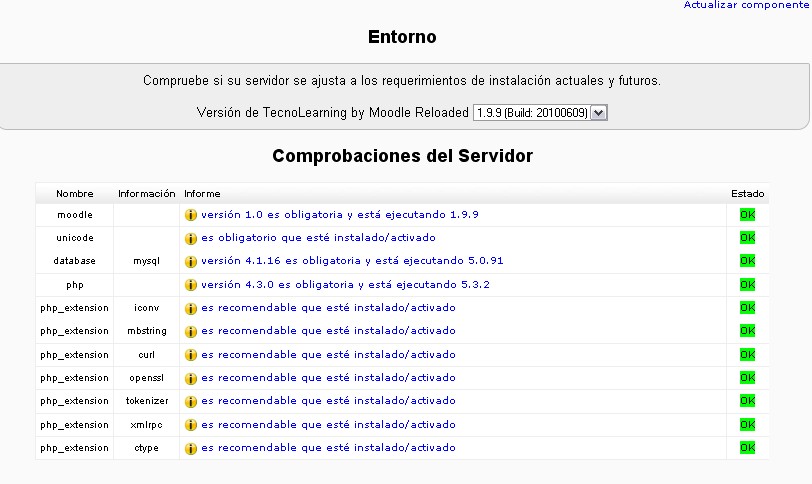The height and width of the screenshot is (484, 812).
Task: Click the info icon in the moodle row
Action: tap(191, 215)
